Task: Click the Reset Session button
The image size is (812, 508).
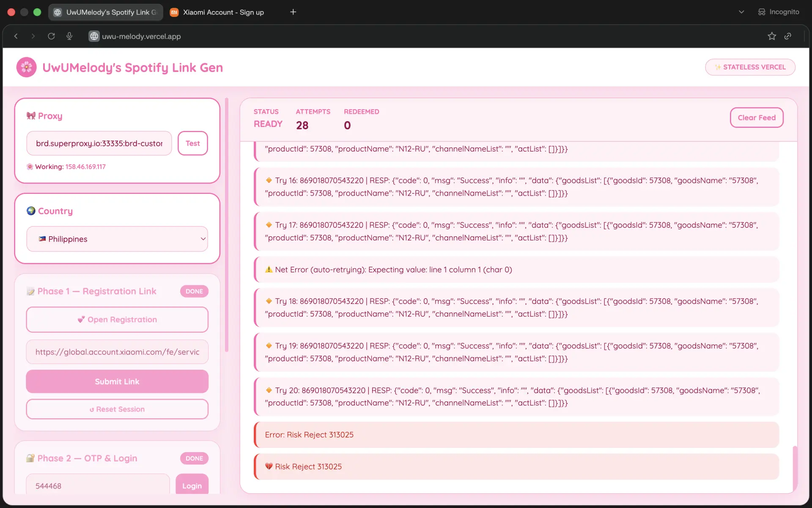Action: click(117, 409)
